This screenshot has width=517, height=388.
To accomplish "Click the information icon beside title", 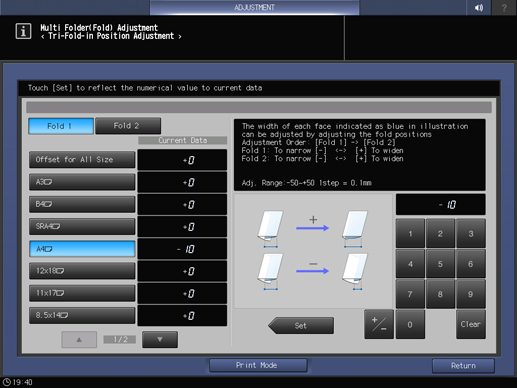I will pyautogui.click(x=23, y=31).
